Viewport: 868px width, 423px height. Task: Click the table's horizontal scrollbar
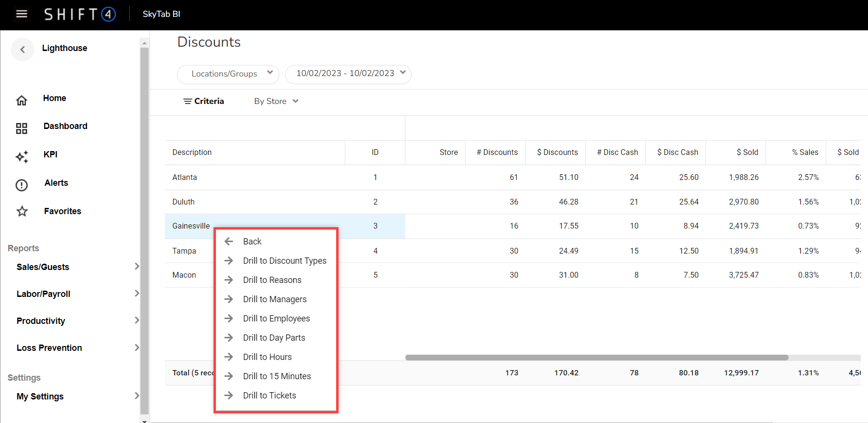point(596,358)
